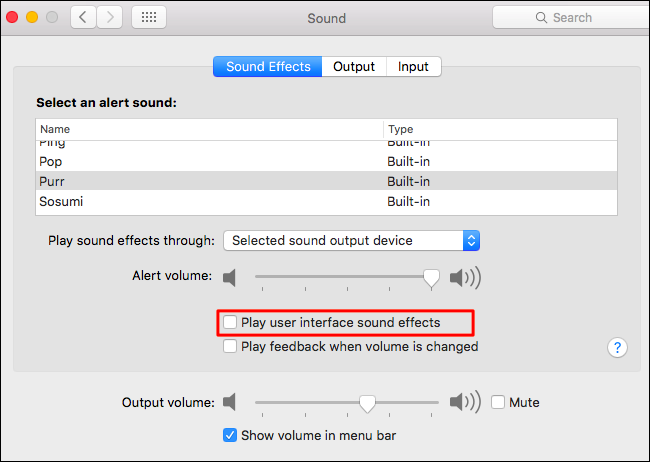This screenshot has height=462, width=650.
Task: Check the Mute checkbox
Action: [498, 402]
